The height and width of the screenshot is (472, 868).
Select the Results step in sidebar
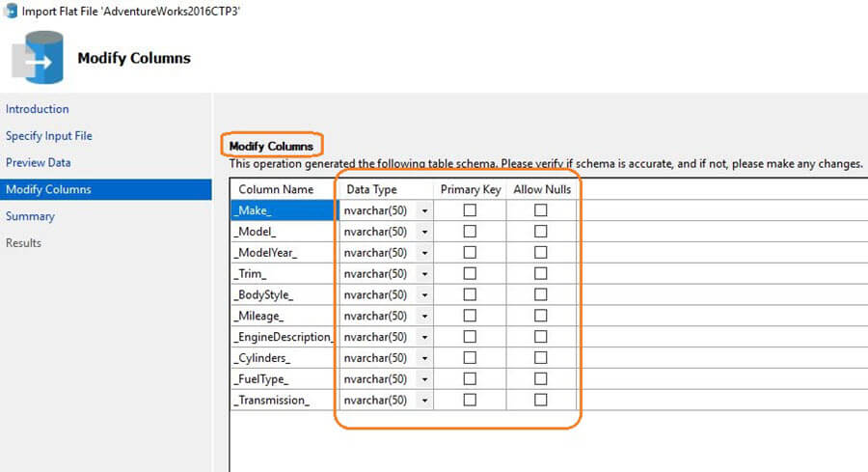23,243
